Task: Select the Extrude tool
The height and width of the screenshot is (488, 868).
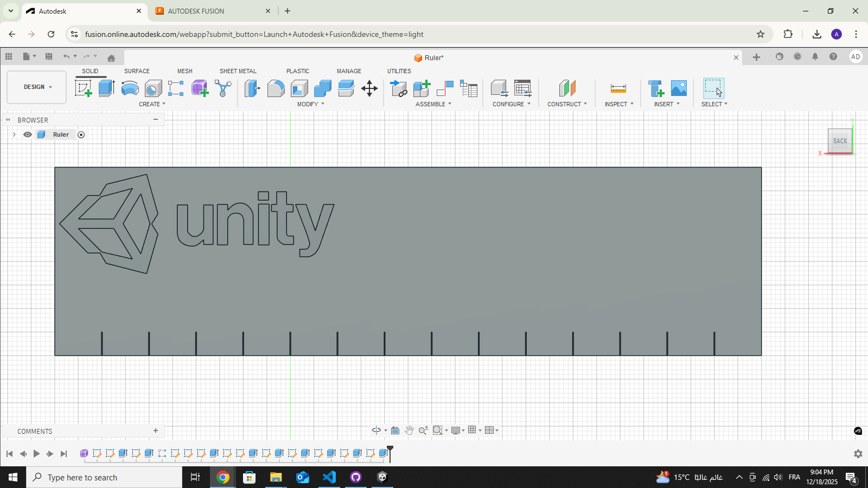Action: click(x=106, y=88)
